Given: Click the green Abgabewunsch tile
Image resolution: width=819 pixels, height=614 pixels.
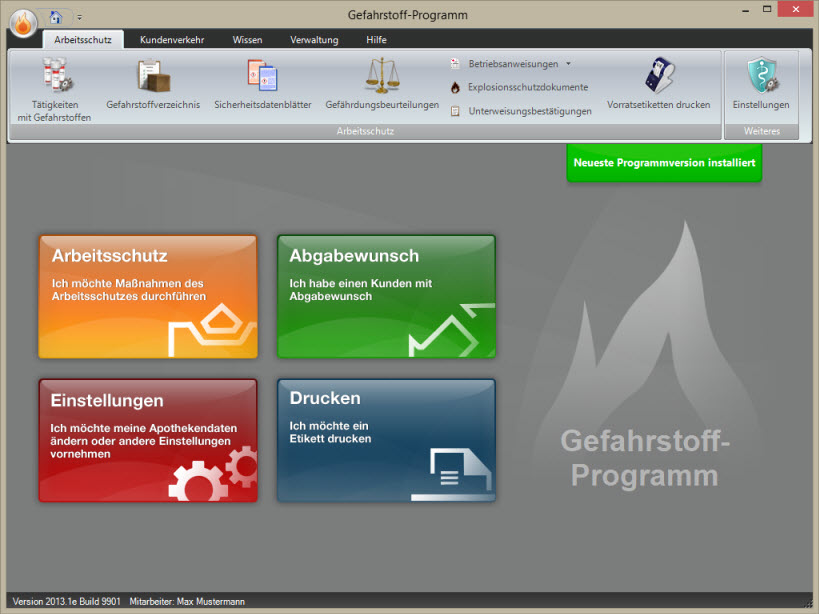Looking at the screenshot, I should point(386,297).
